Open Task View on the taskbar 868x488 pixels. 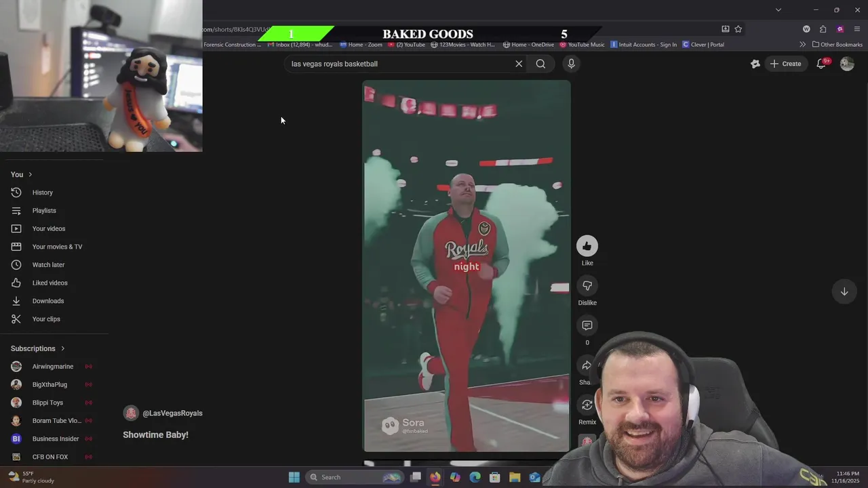click(416, 477)
